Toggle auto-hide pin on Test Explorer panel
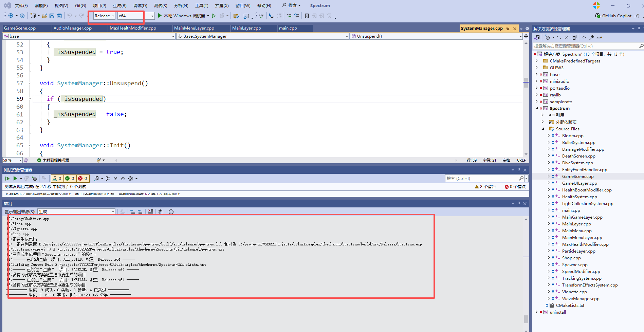The height and width of the screenshot is (332, 644). pos(519,170)
